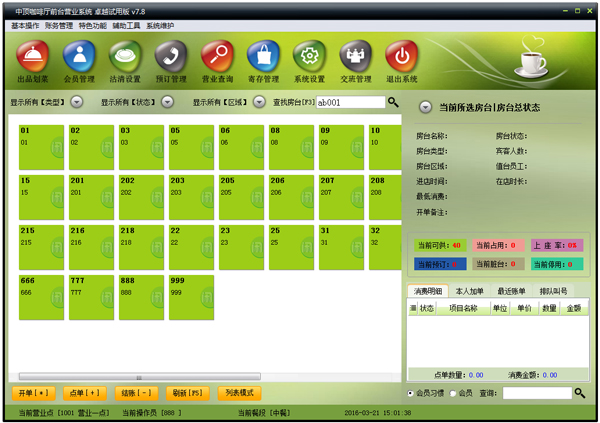
Task: Click magnifier icon beside 查询 field
Action: [580, 393]
